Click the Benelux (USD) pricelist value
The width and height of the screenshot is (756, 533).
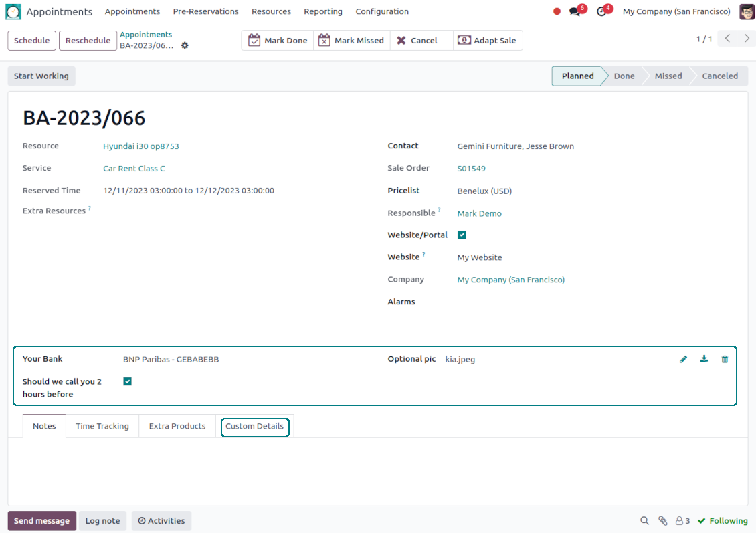484,191
